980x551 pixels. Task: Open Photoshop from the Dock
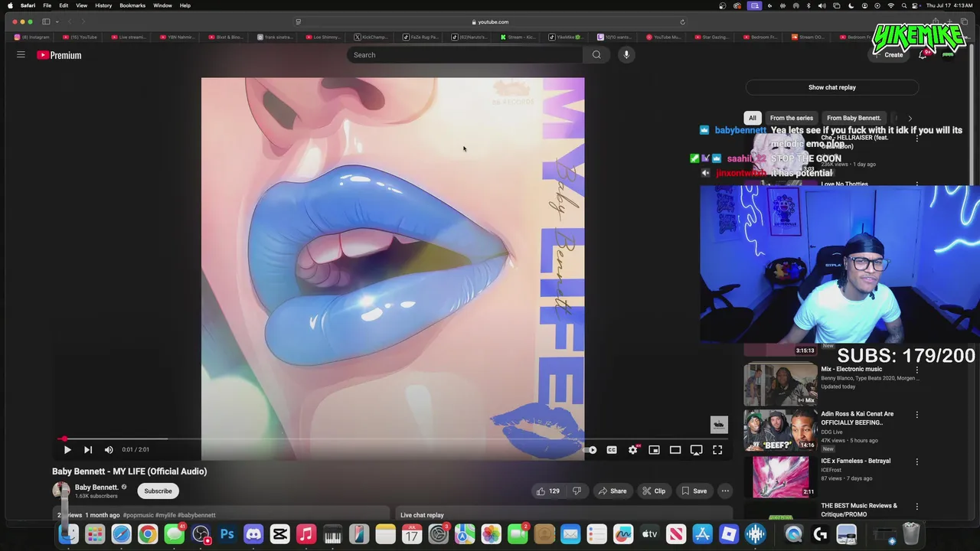[x=227, y=534]
